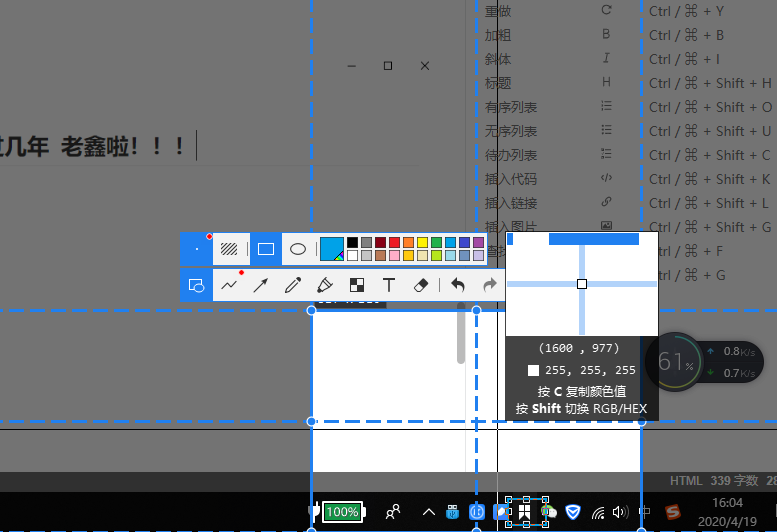Viewport: 777px width, 532px height.
Task: Click the Snipaste tray icon
Action: pos(525,512)
